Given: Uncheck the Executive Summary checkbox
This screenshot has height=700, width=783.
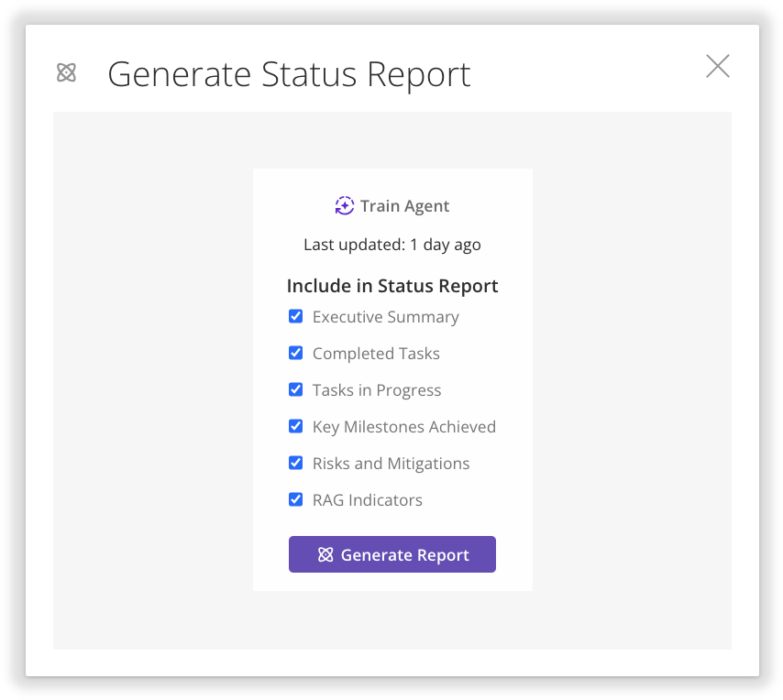Looking at the screenshot, I should (x=295, y=316).
